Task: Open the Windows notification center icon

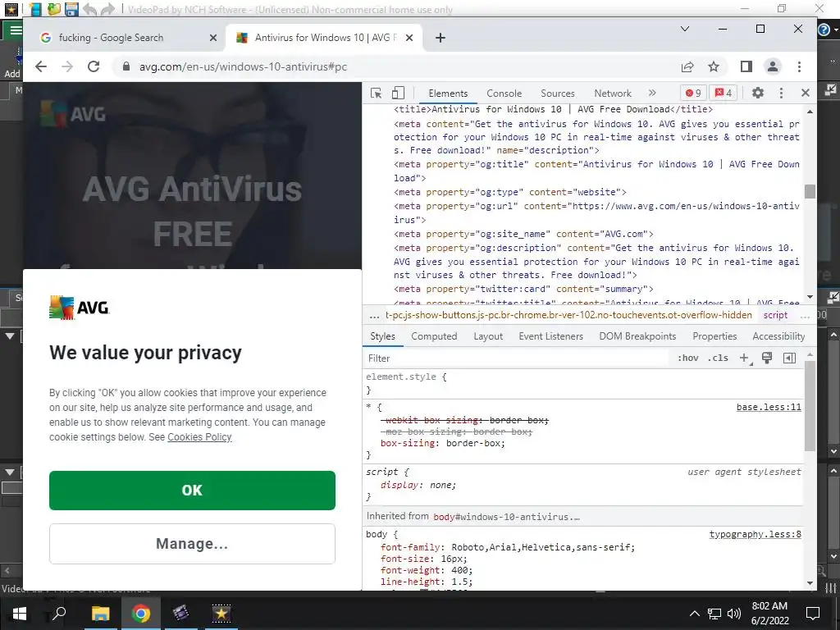Action: pyautogui.click(x=813, y=614)
